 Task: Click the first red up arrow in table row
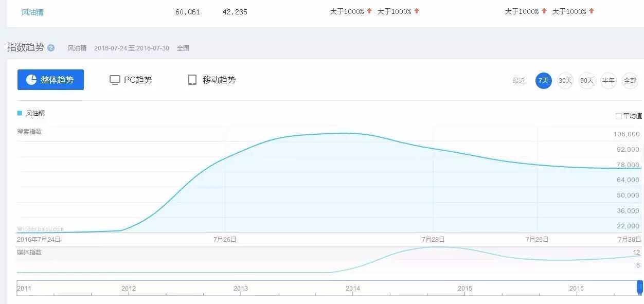coord(369,11)
